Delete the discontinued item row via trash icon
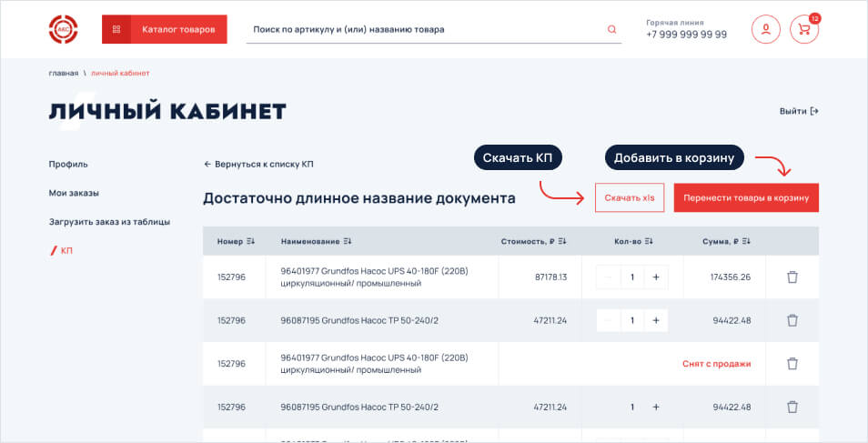This screenshot has width=868, height=443. [792, 364]
